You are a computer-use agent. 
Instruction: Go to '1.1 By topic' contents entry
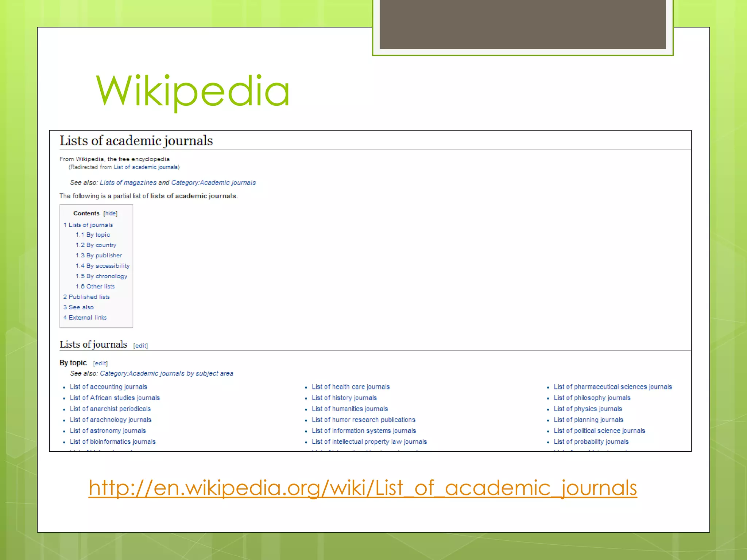tap(93, 235)
